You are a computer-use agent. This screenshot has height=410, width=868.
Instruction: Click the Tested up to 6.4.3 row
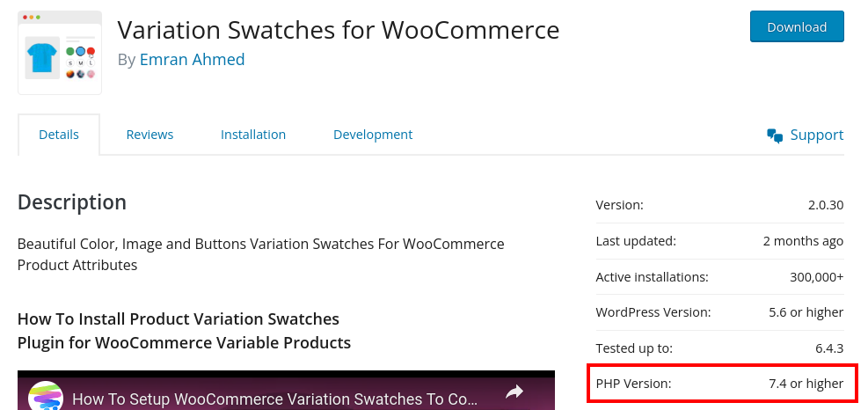[x=719, y=348]
